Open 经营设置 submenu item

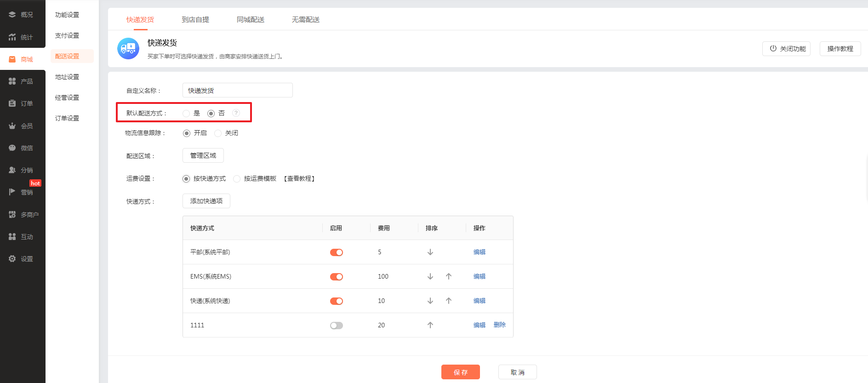(x=67, y=97)
